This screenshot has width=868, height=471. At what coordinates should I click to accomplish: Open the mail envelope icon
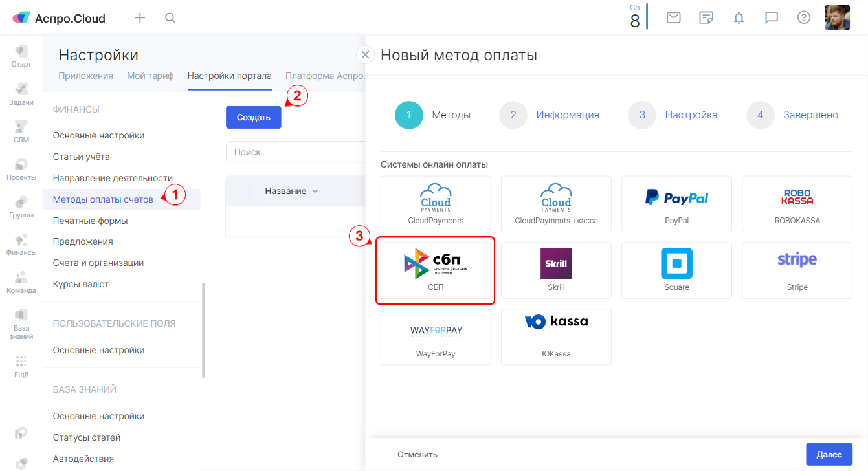click(674, 17)
